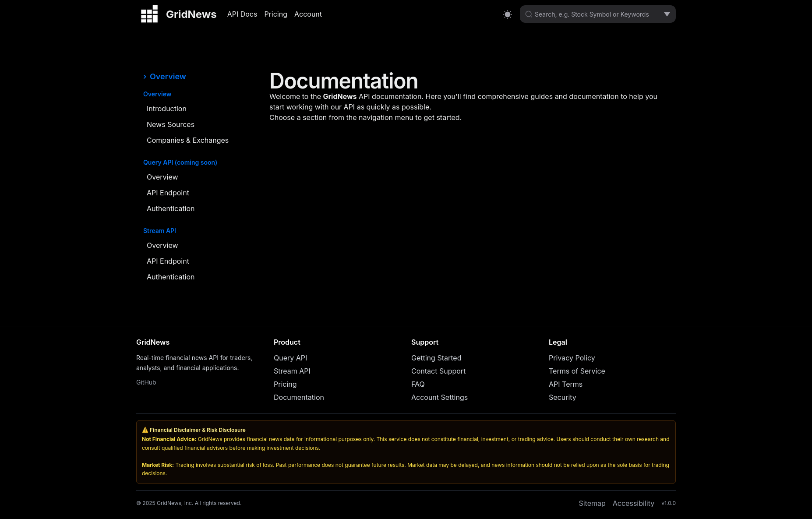Viewport: 812px width, 519px height.
Task: Collapse the Overview chevron in sidebar
Action: coord(145,77)
